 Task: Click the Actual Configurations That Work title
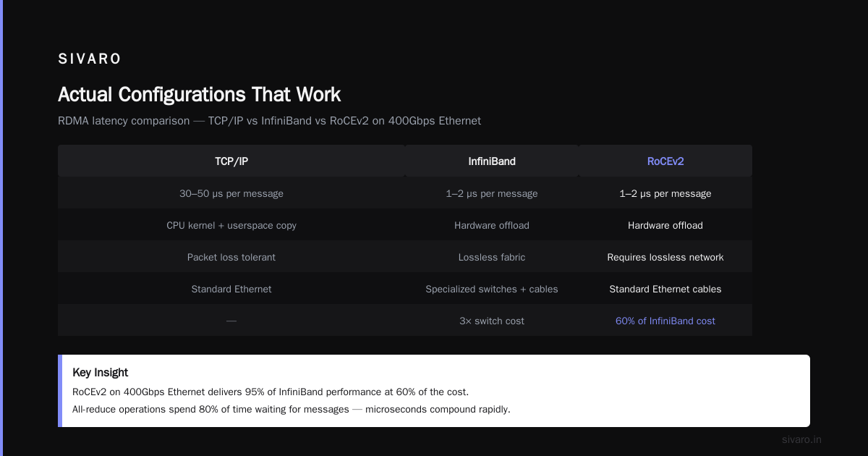click(x=199, y=94)
